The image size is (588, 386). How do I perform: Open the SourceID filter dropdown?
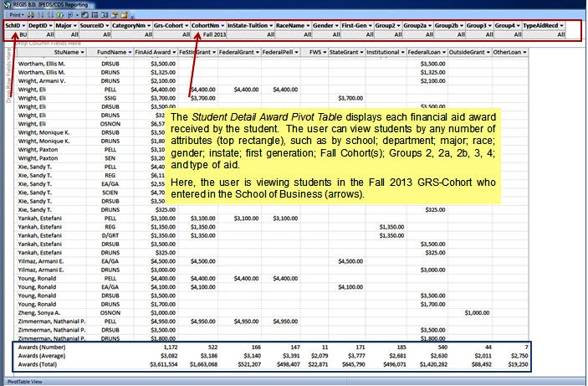click(x=107, y=25)
